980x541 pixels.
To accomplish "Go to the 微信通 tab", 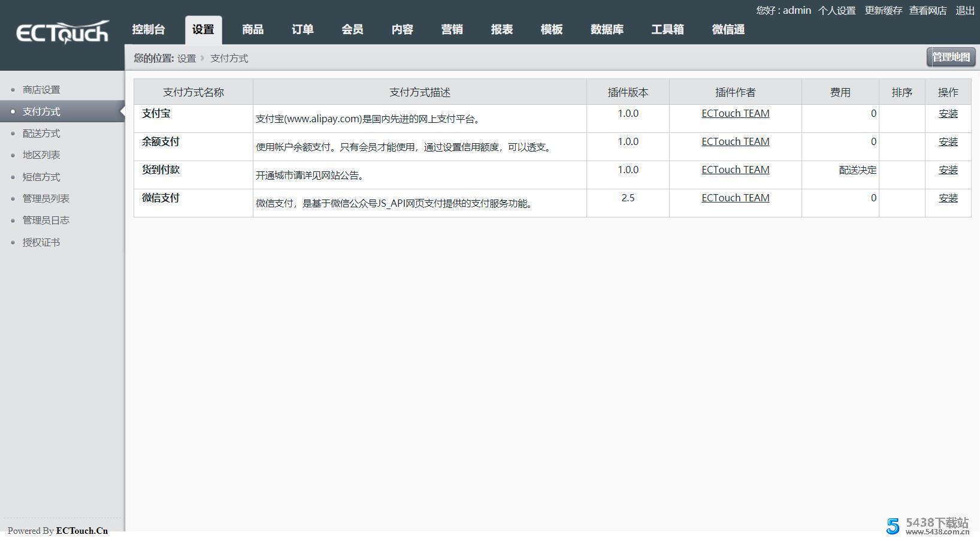I will point(728,29).
